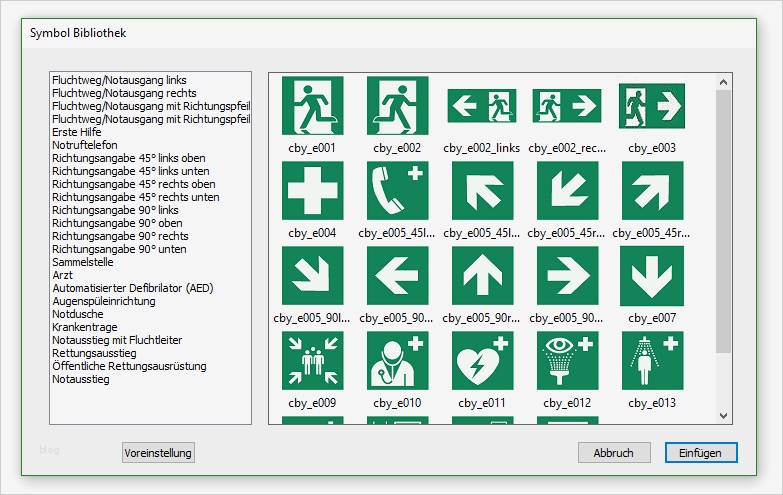Select 'Automatisierter Defibrilator (AED)' entry
This screenshot has width=783, height=495.
point(133,288)
